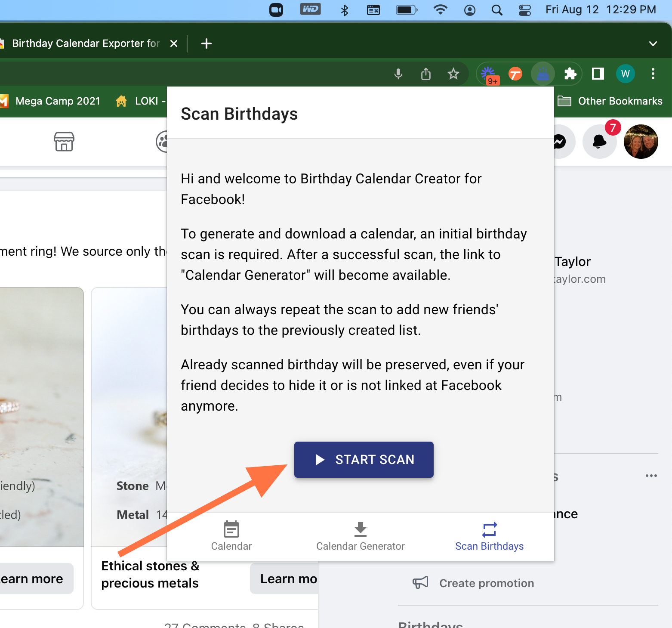Open the orange T extension icon

[x=515, y=74]
